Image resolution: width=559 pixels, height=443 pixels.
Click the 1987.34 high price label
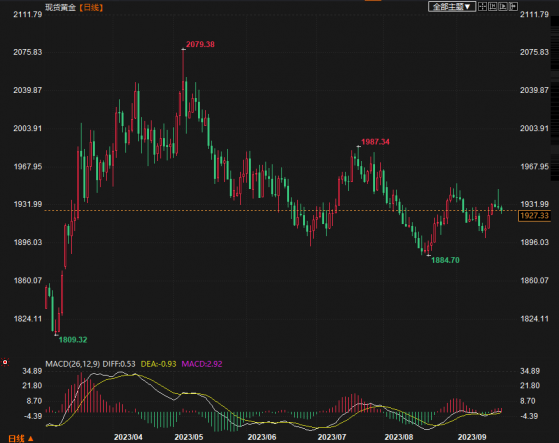pyautogui.click(x=375, y=142)
